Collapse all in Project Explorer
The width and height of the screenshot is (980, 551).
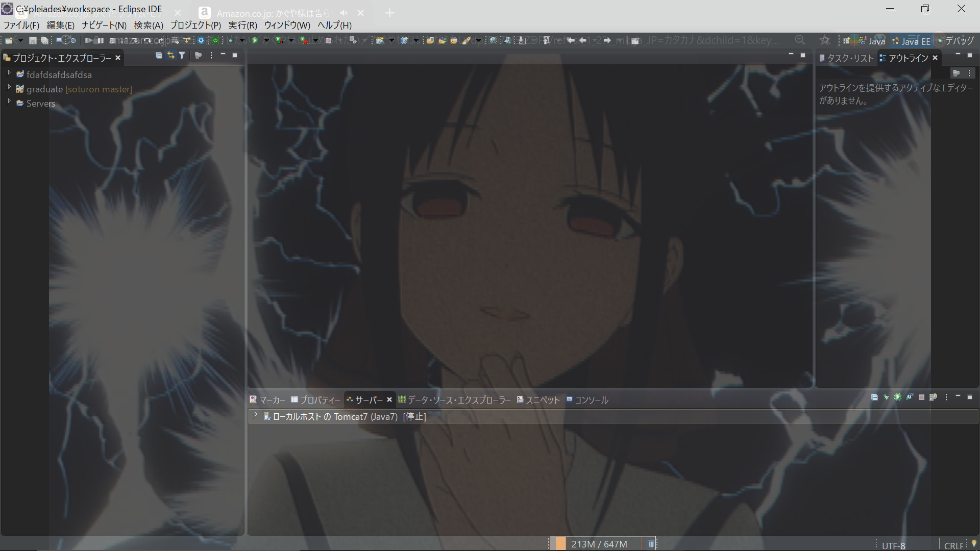159,56
